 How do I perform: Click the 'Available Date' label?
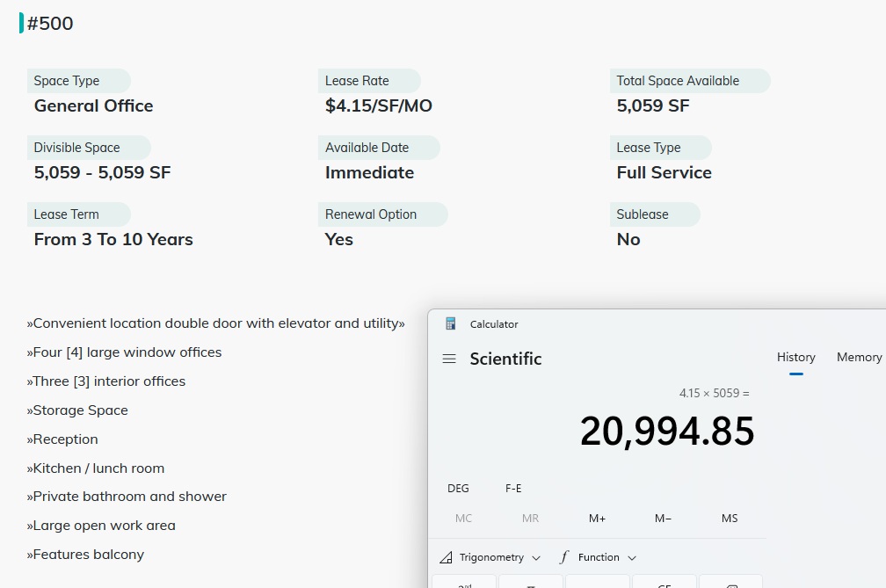pos(367,148)
